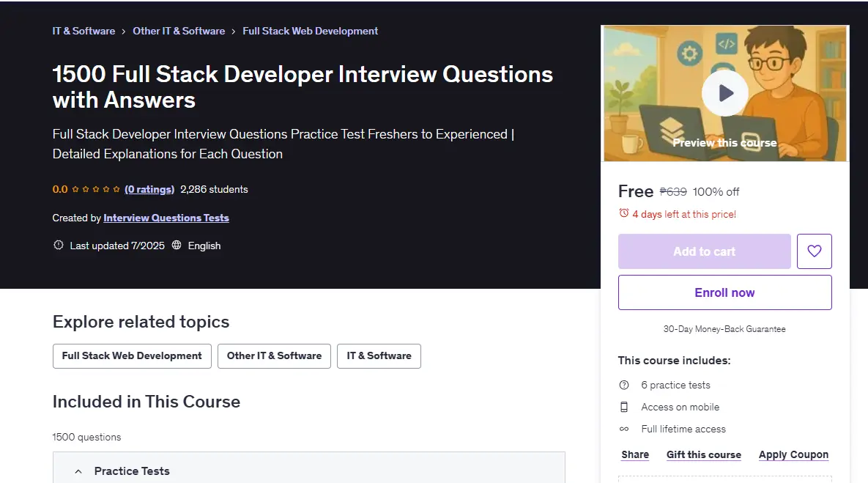Click the 2,286 students text
This screenshot has width=868, height=483.
(214, 189)
